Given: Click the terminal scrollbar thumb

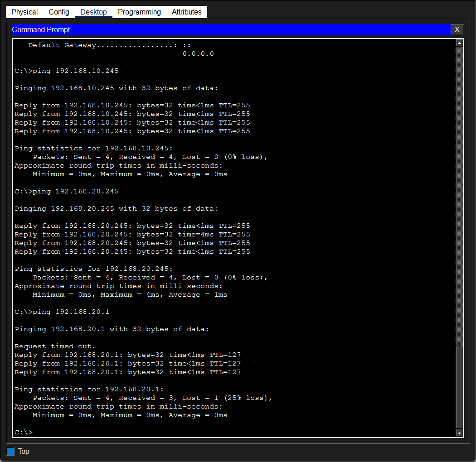Looking at the screenshot, I should 459,388.
